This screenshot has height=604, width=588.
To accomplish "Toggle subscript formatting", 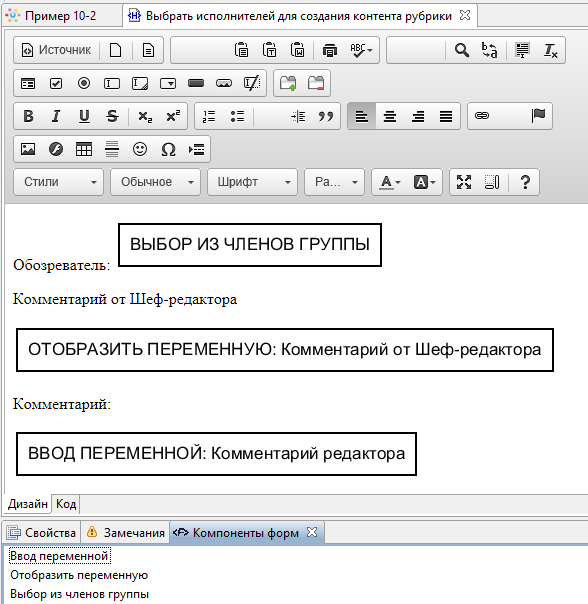I will pyautogui.click(x=145, y=116).
